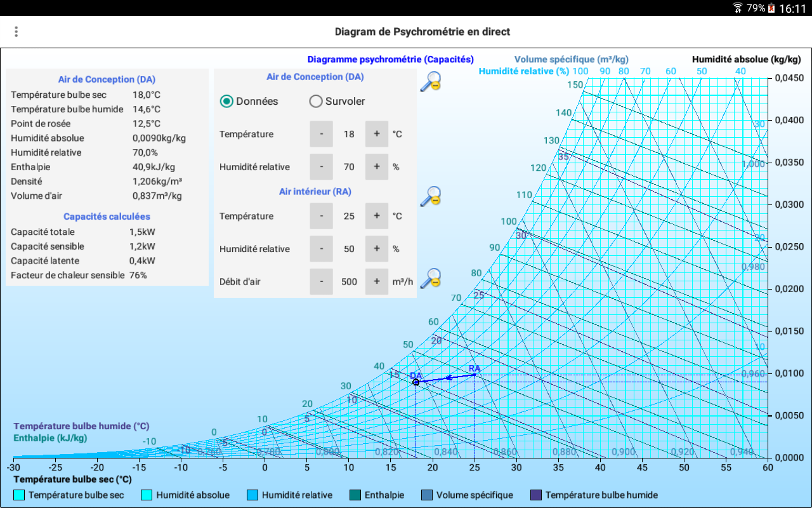Click the Enthalpie value 40,9kJ/kg
The width and height of the screenshot is (812, 508).
click(x=154, y=167)
